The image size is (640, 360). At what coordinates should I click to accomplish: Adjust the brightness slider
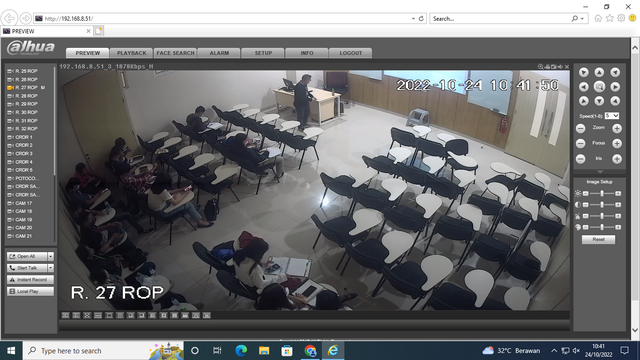click(602, 193)
